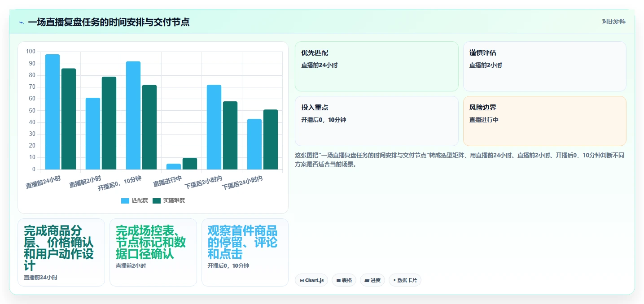Viewport: 644px width, 304px height.
Task: Open the 投入重点 card
Action: coord(377,121)
